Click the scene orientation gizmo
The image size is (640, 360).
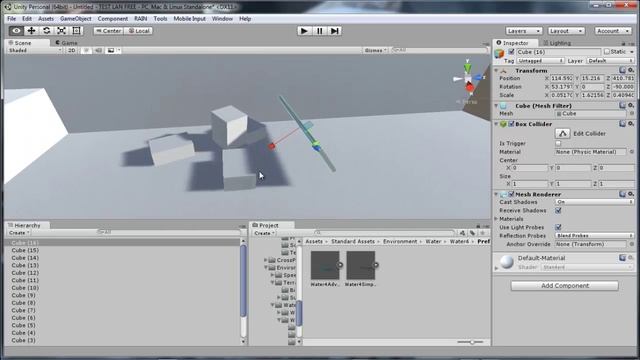coord(468,78)
